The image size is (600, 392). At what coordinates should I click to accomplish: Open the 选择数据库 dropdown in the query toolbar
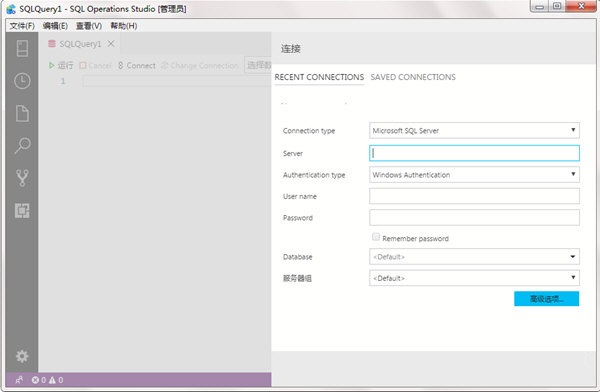[258, 65]
